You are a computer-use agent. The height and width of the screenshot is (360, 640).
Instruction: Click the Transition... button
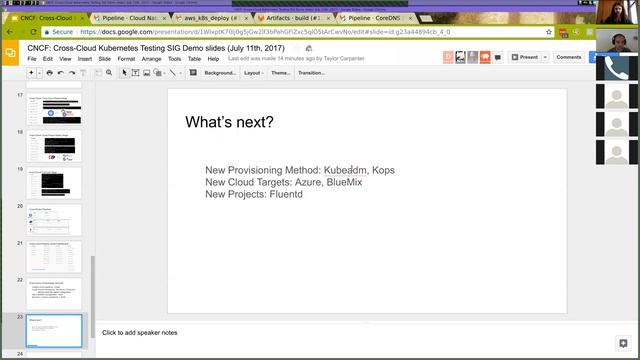(311, 73)
